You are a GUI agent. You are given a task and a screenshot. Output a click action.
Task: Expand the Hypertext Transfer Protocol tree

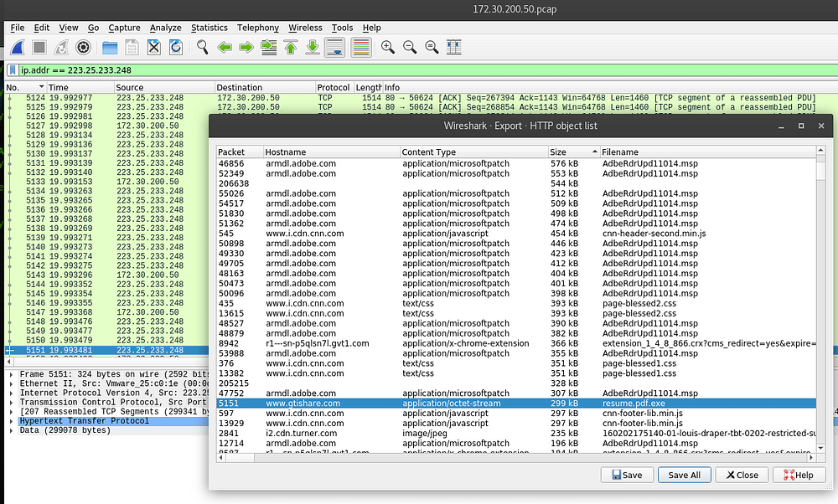13,420
